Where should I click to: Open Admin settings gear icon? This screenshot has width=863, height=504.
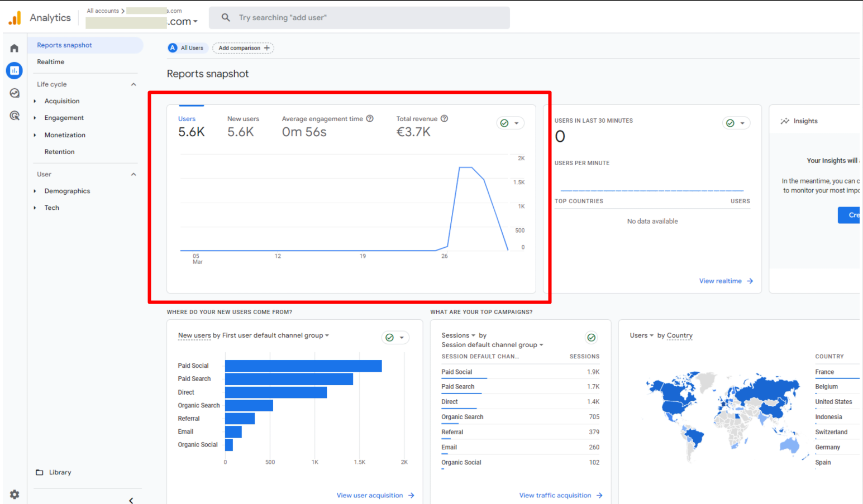pos(15,494)
